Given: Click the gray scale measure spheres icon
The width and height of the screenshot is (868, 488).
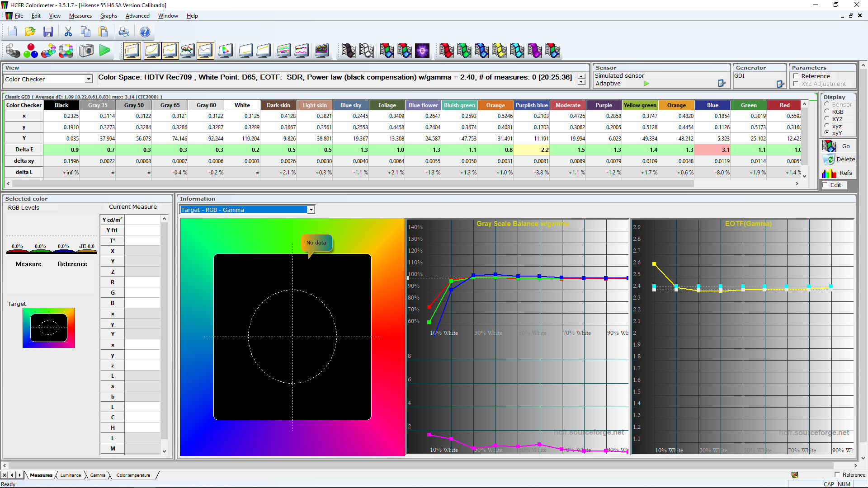Looking at the screenshot, I should 13,51.
